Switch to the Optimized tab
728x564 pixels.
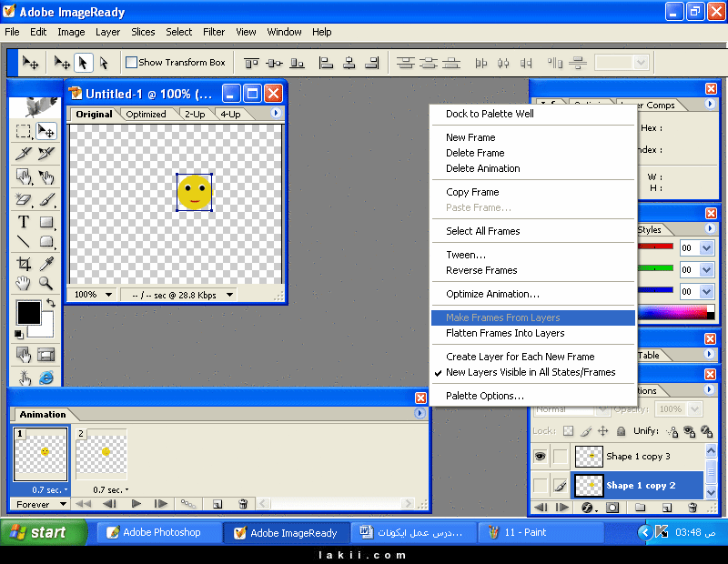click(x=146, y=115)
